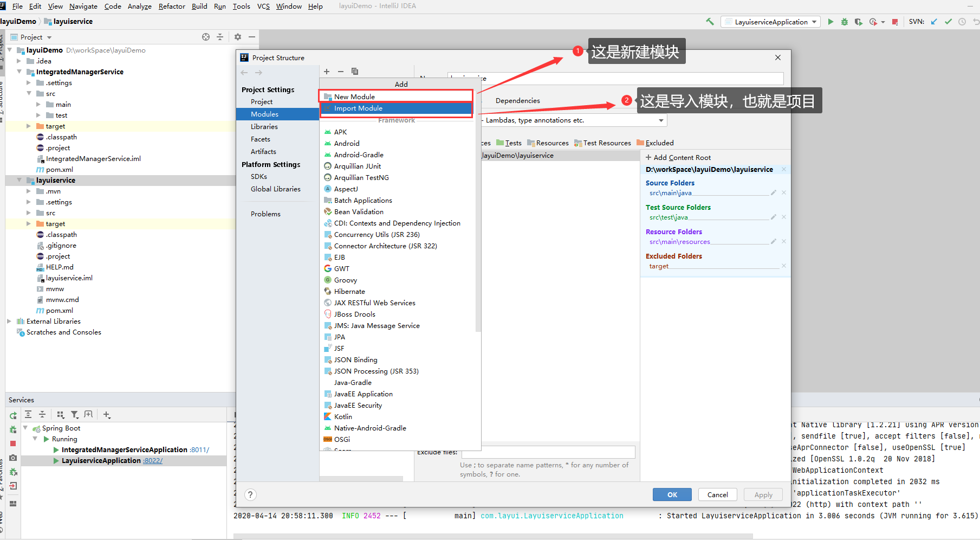Mark the folder as Excluded
The width and height of the screenshot is (980, 540).
[x=655, y=143]
